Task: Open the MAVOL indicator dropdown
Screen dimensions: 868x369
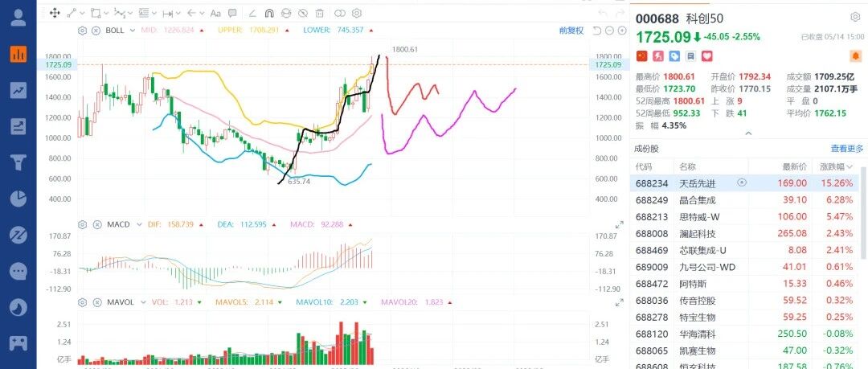Action: [x=142, y=302]
